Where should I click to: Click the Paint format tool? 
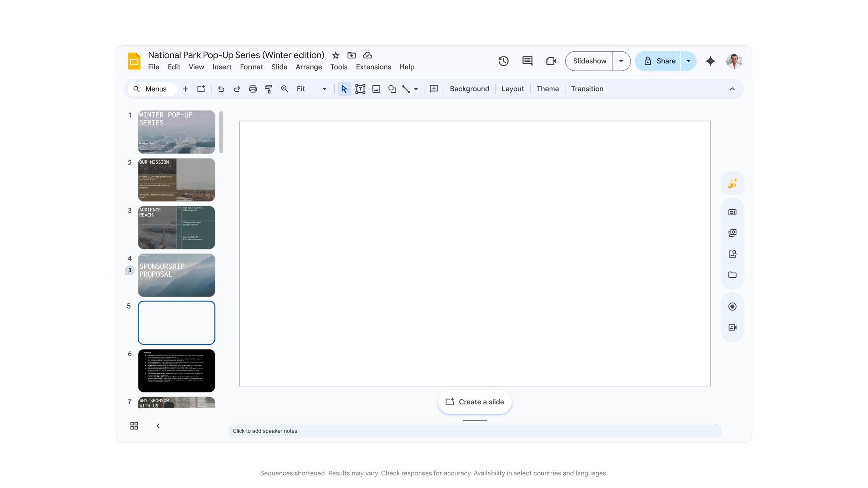[x=268, y=89]
